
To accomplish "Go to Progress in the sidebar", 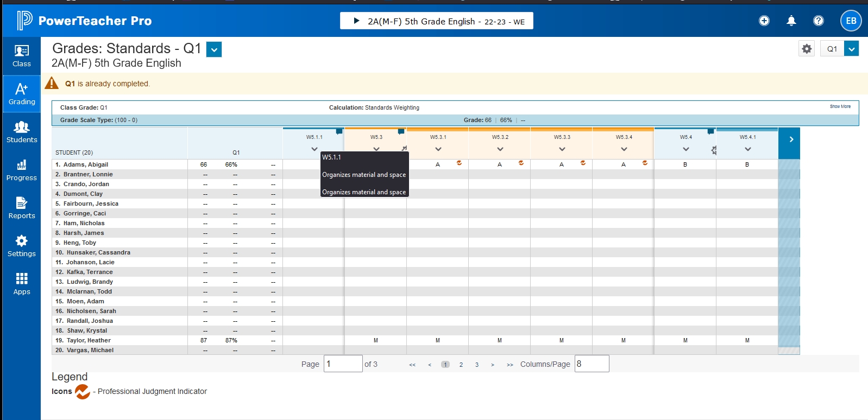I will coord(22,170).
